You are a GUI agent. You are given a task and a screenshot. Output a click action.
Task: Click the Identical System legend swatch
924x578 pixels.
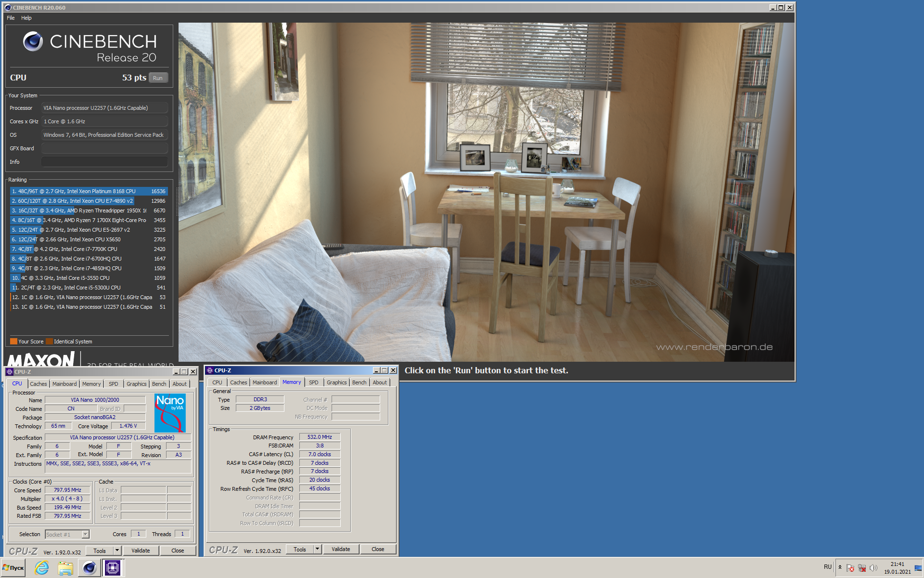click(49, 342)
